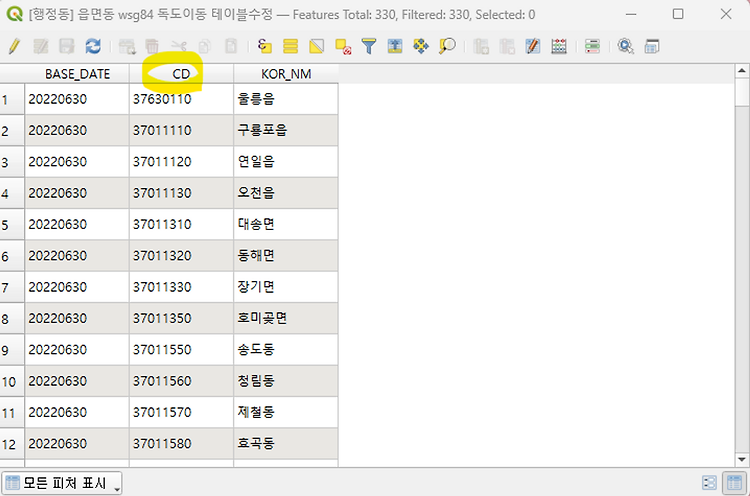Open organize columns table-pencil icon
The image size is (750, 496).
[532, 46]
